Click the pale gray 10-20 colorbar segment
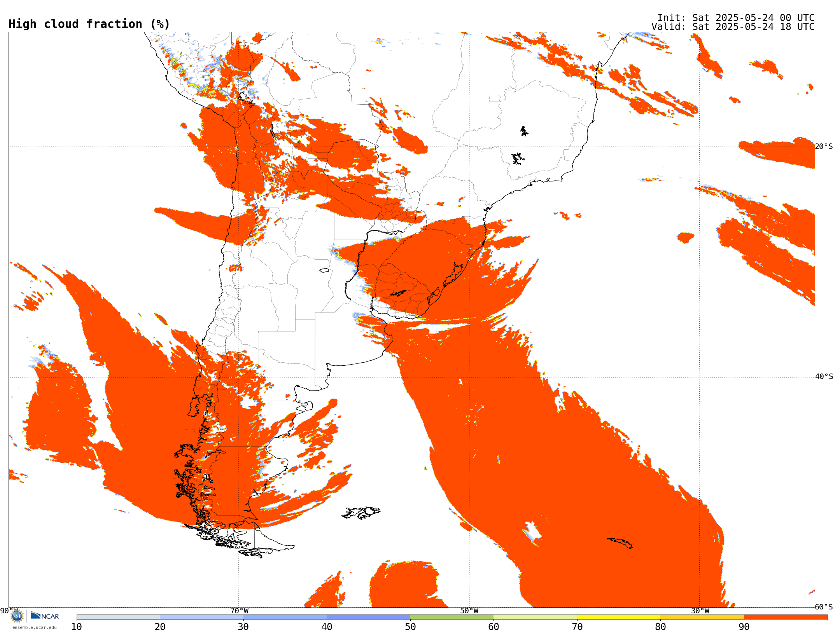 [x=118, y=617]
